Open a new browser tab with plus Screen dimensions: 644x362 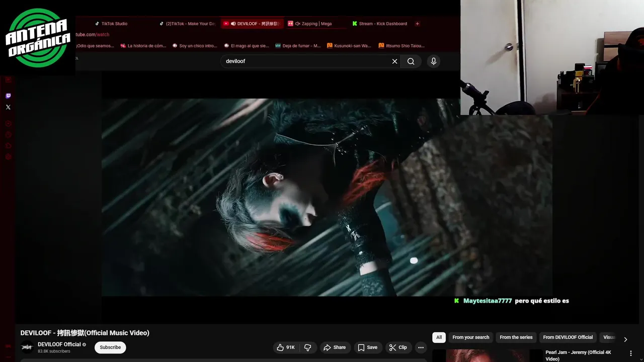[417, 24]
